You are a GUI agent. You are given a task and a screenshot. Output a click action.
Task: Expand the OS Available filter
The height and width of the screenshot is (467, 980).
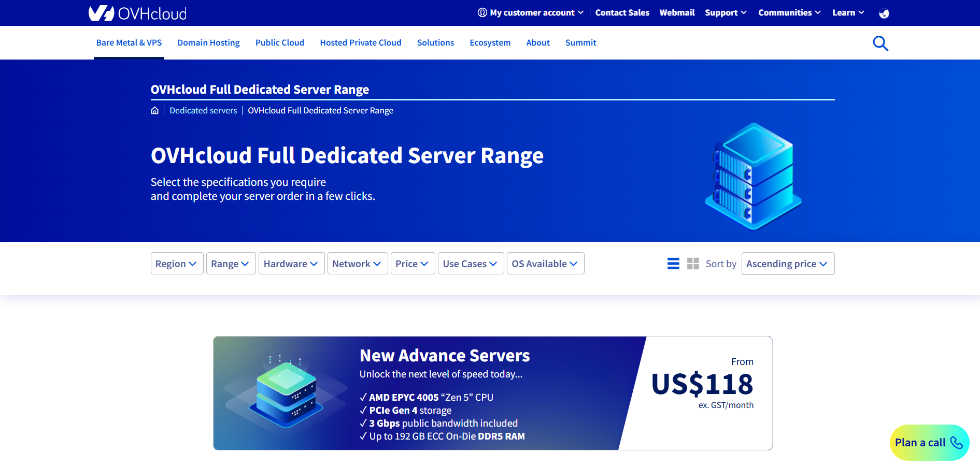click(545, 264)
